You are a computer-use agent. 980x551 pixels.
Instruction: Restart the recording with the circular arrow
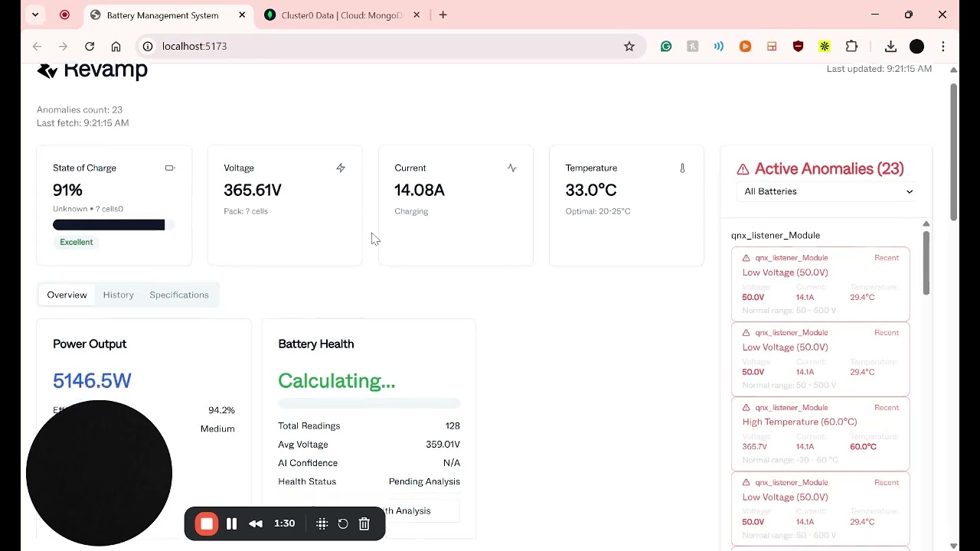[x=343, y=524]
